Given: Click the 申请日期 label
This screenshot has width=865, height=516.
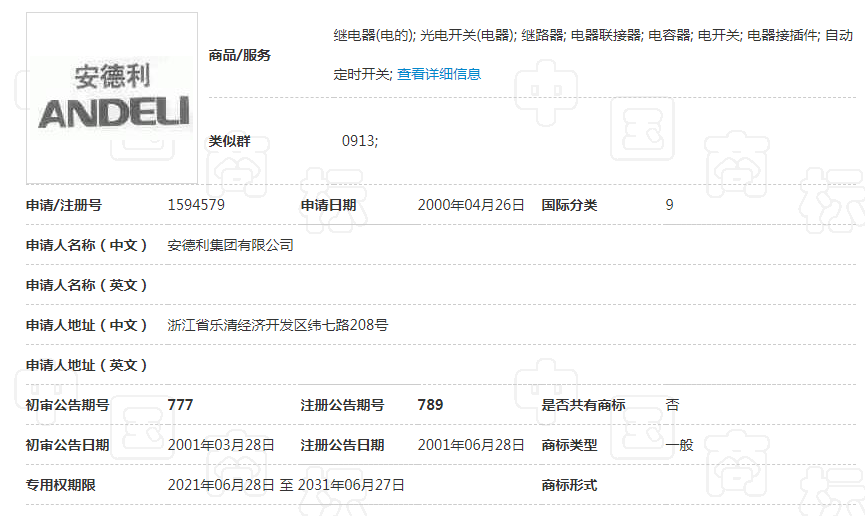Looking at the screenshot, I should tap(328, 205).
